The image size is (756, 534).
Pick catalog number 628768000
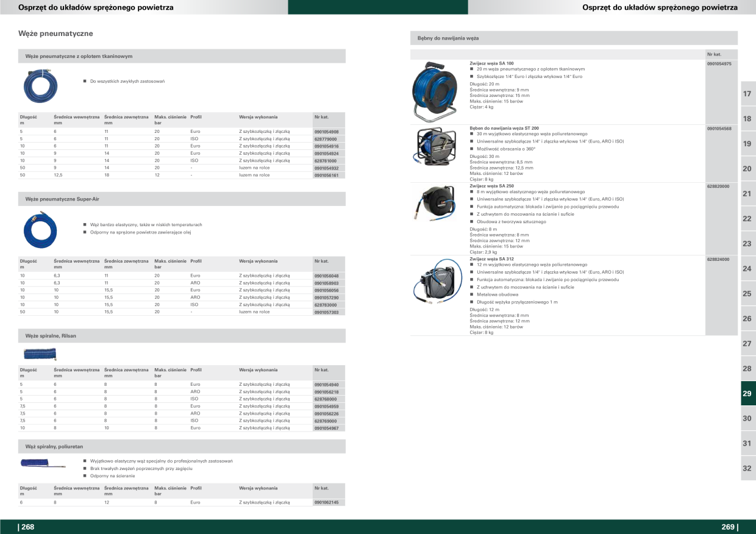(325, 399)
